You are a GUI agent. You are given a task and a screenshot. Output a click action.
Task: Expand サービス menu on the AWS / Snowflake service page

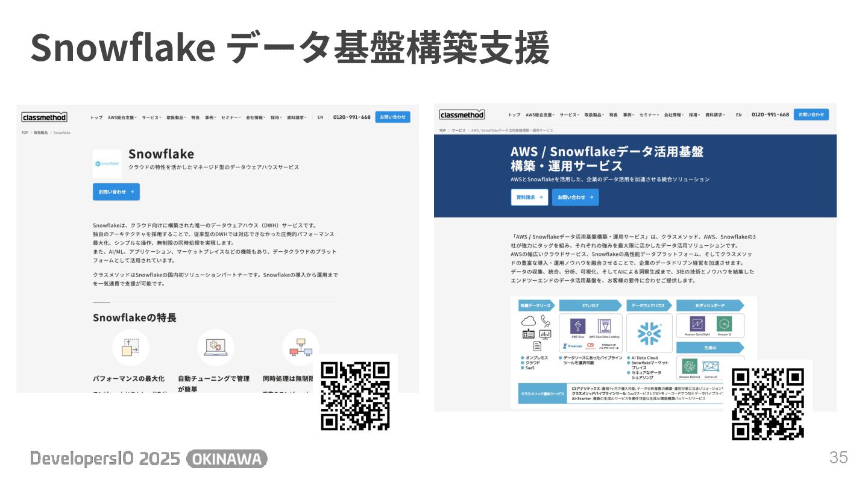[x=569, y=114]
